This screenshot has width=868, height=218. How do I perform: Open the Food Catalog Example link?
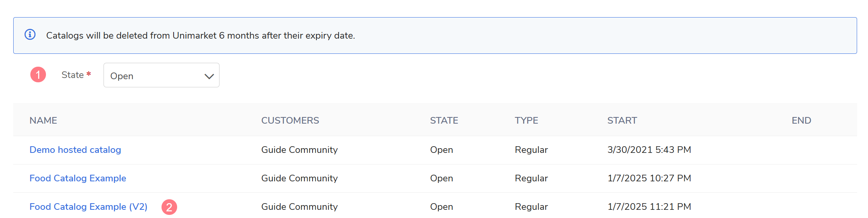click(x=78, y=178)
